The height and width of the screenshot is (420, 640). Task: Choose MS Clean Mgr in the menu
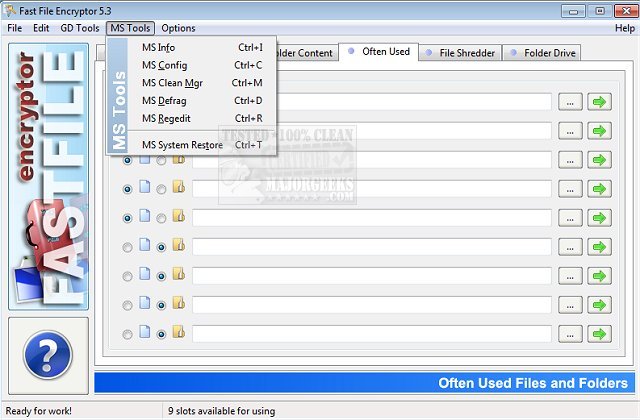coord(202,83)
